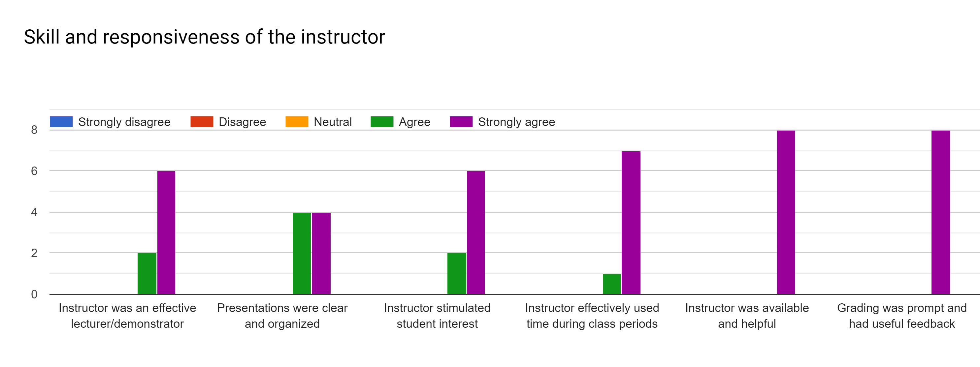
Task: Select the purple Strongly agree legend swatch
Action: (461, 122)
